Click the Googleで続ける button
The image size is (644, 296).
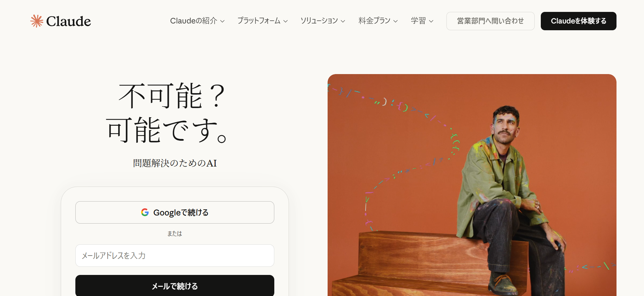[175, 212]
